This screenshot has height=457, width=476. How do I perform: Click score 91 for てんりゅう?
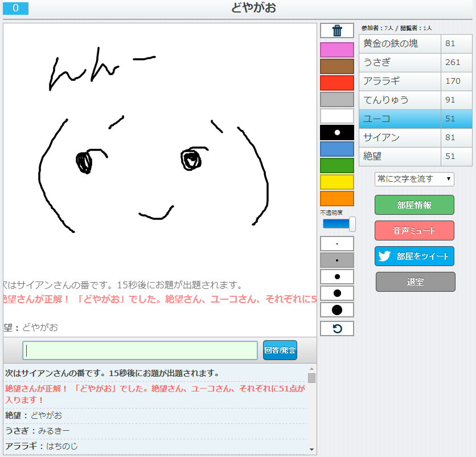tap(450, 100)
